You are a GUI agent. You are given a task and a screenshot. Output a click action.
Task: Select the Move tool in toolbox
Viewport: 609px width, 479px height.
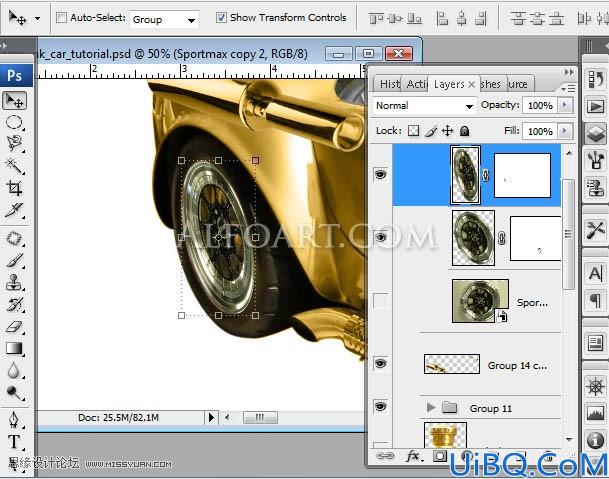[x=14, y=101]
